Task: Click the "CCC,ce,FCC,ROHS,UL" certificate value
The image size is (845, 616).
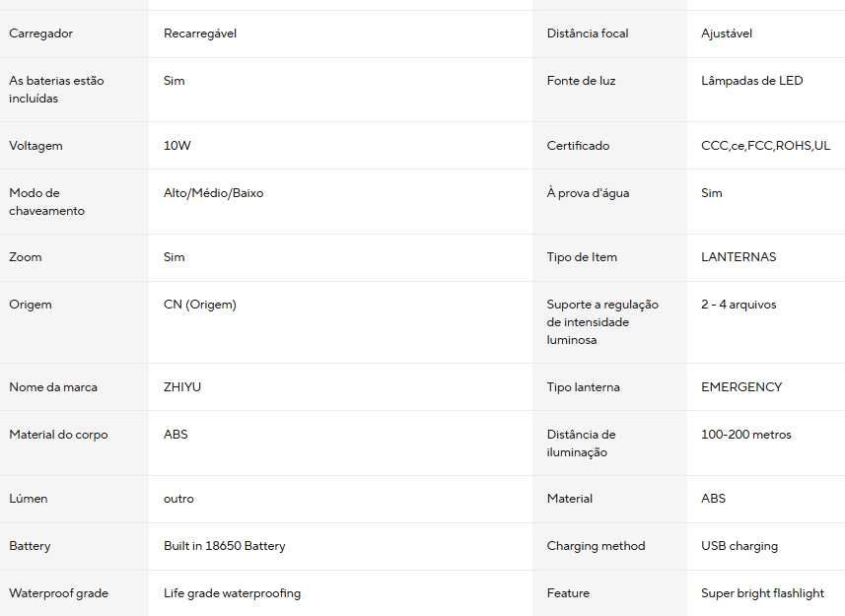Action: tap(765, 146)
